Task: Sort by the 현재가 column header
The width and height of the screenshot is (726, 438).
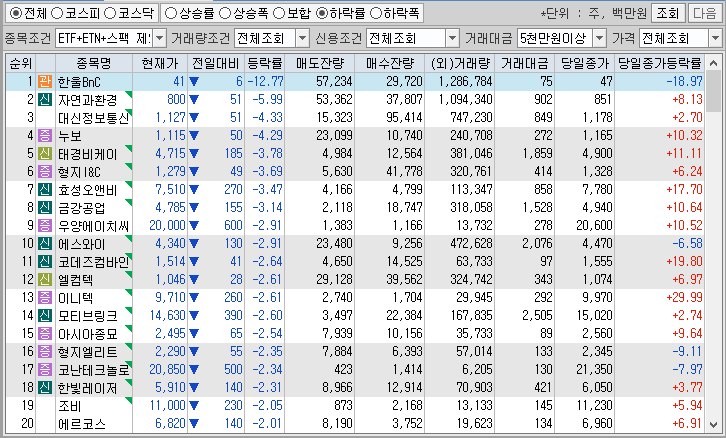Action: tap(160, 63)
